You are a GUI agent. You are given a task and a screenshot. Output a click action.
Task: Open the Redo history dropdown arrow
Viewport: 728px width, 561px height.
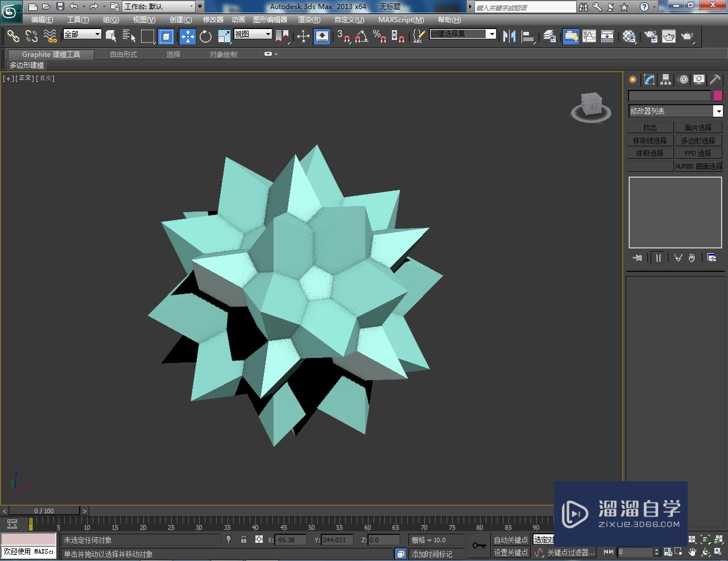click(104, 7)
